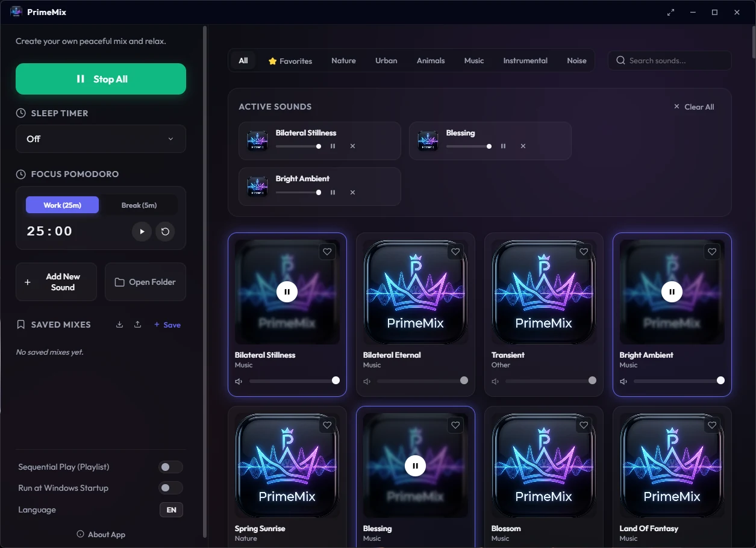Image resolution: width=756 pixels, height=548 pixels.
Task: Open the Sleep Timer dropdown
Action: (x=101, y=139)
